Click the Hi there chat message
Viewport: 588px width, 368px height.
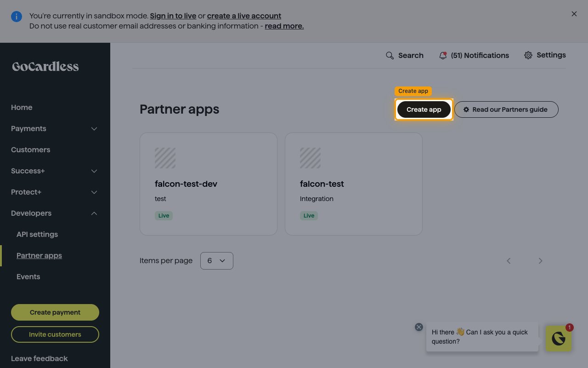[482, 337]
